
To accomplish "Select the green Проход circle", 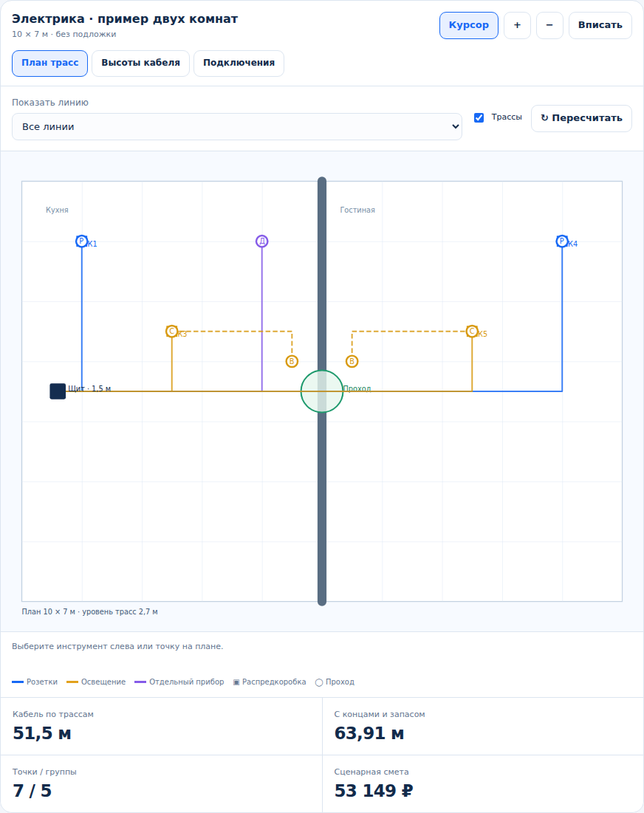I will coord(322,391).
